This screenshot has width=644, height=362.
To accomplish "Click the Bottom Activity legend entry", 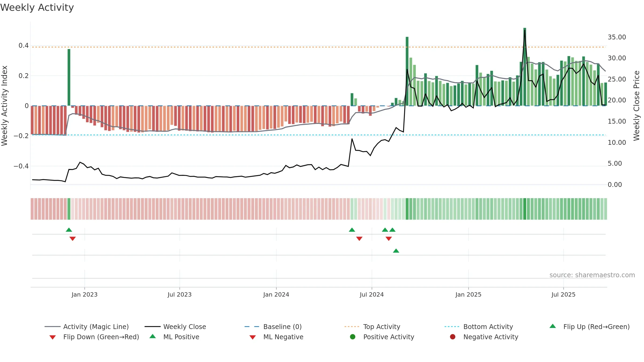I will (x=479, y=327).
